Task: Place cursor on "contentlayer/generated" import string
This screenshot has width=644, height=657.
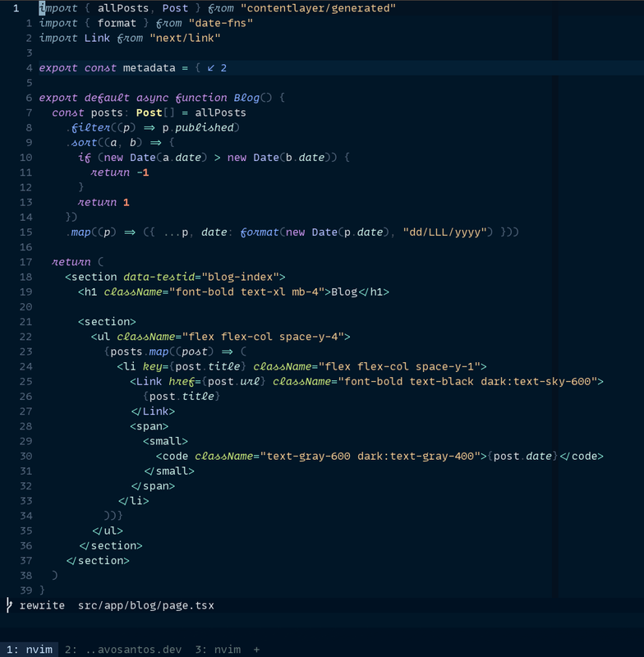Action: (318, 8)
